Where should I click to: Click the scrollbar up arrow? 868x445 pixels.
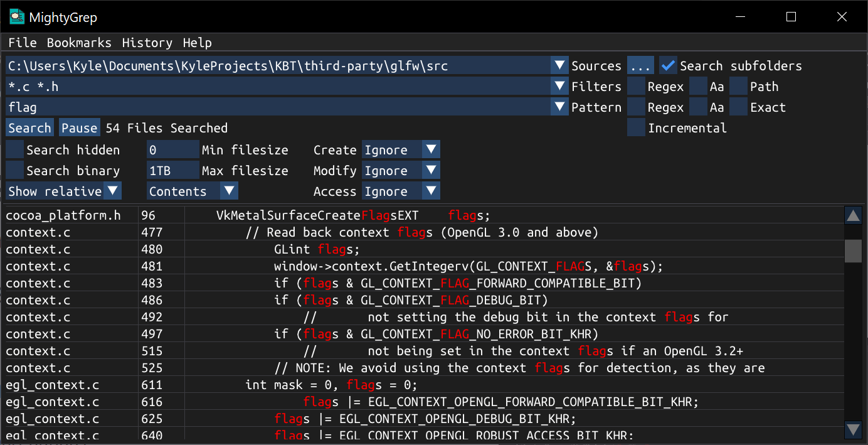(853, 215)
